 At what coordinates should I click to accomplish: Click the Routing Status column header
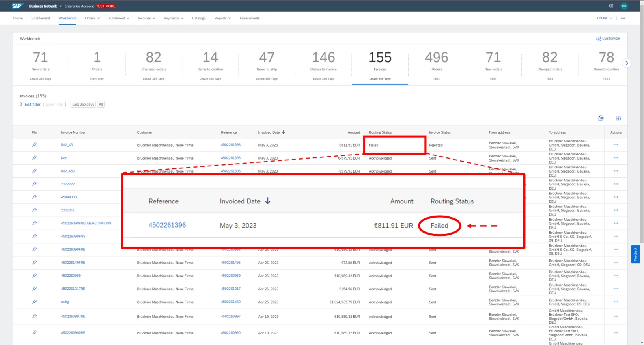tap(380, 132)
